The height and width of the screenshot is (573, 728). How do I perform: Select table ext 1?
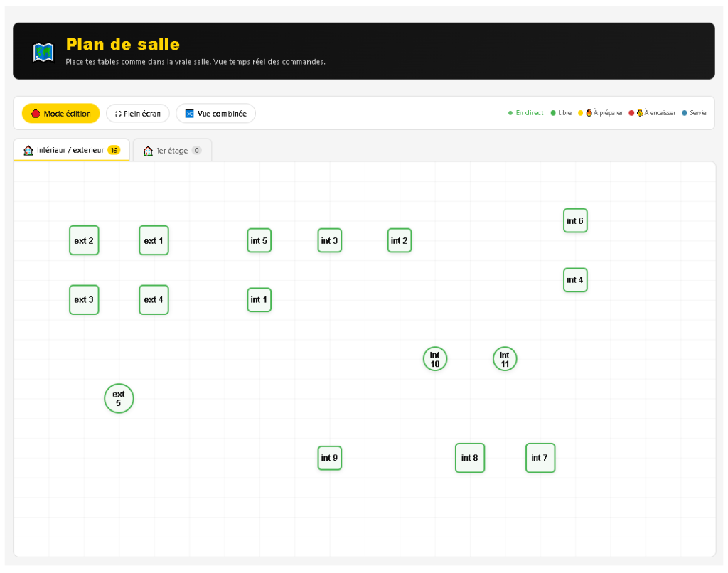tap(154, 240)
